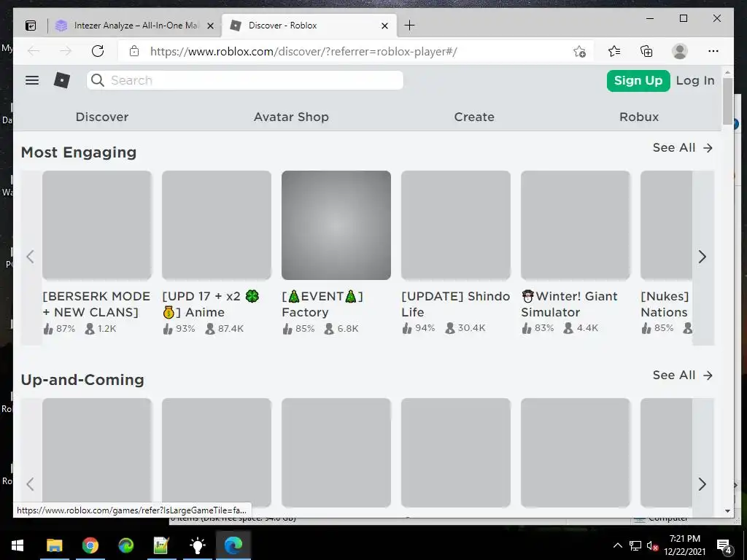Add this page to favorites star
The height and width of the screenshot is (560, 747).
pos(579,52)
